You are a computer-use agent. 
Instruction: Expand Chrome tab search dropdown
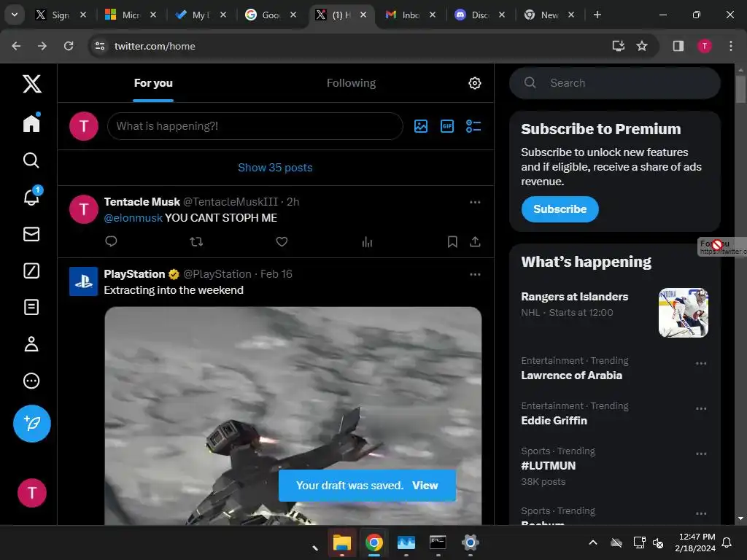15,15
